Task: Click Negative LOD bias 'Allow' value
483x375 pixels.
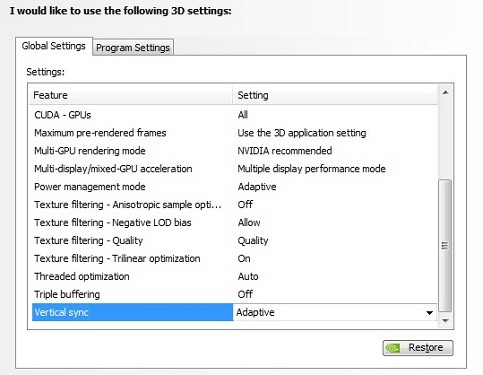Action: pyautogui.click(x=249, y=223)
